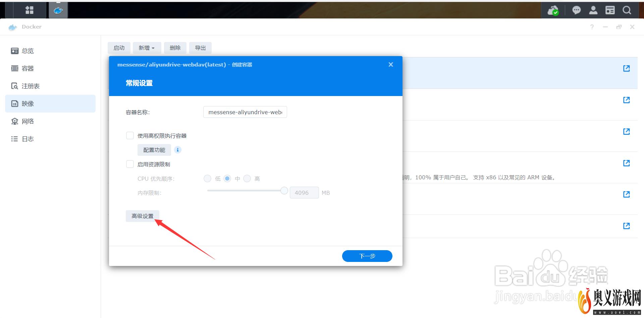Expand the 新增 dropdown button
This screenshot has width=644, height=318.
(x=147, y=48)
